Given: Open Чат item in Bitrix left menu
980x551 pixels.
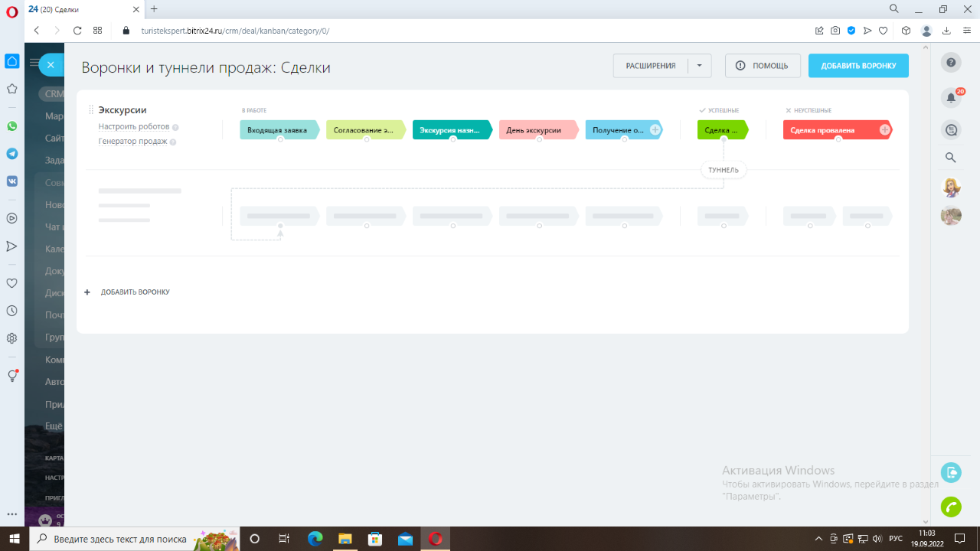Looking at the screenshot, I should pyautogui.click(x=54, y=227).
